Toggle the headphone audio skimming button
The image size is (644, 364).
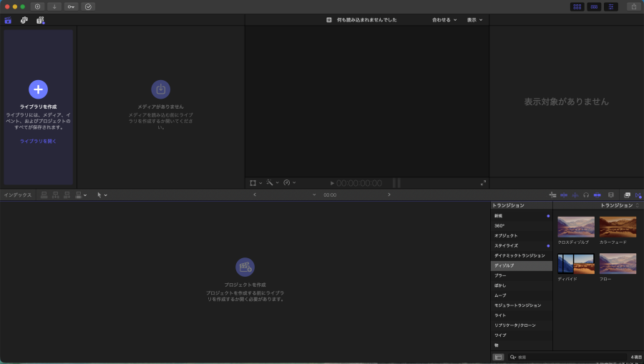[586, 195]
